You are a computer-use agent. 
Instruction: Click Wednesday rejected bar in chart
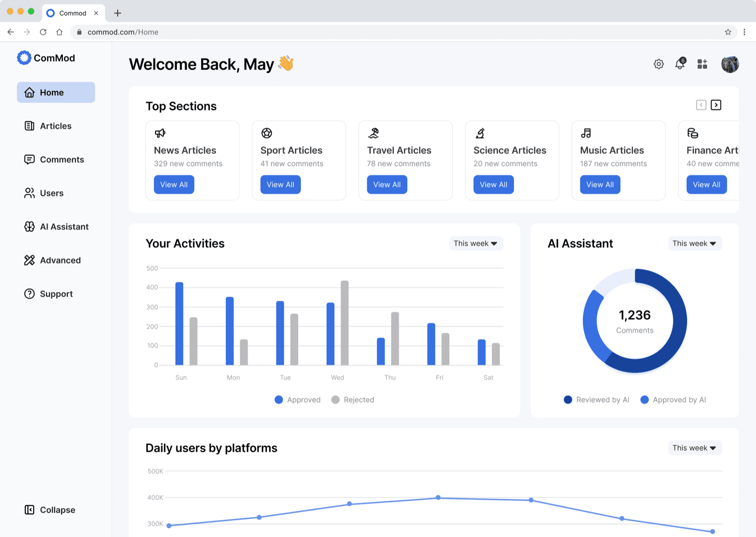(345, 323)
